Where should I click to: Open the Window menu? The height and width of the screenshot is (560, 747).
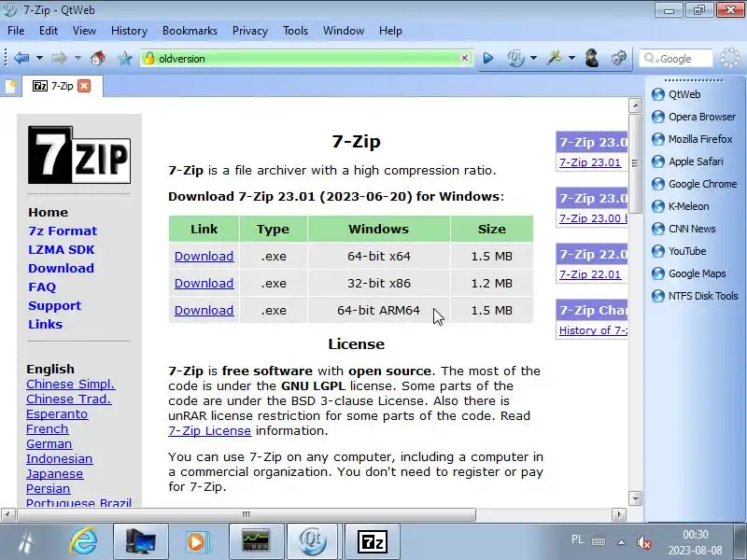[x=344, y=31]
